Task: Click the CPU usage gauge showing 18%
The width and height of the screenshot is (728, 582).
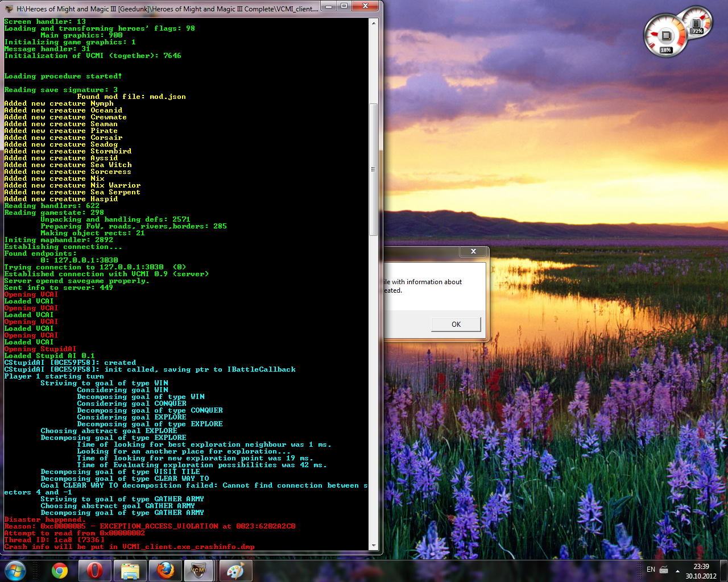Action: pos(664,37)
